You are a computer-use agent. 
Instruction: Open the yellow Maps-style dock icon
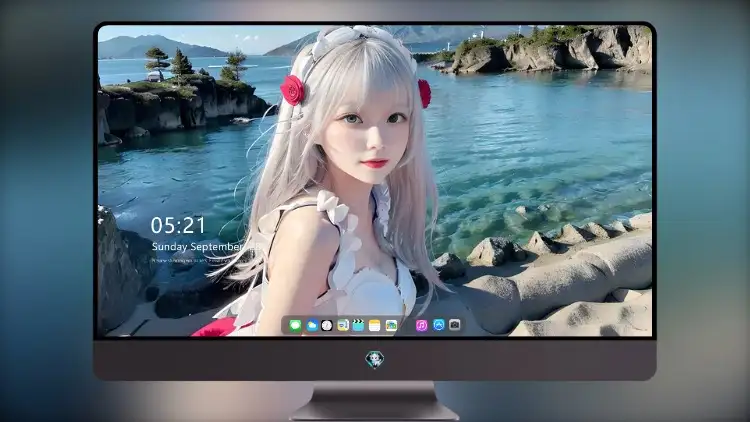click(342, 325)
